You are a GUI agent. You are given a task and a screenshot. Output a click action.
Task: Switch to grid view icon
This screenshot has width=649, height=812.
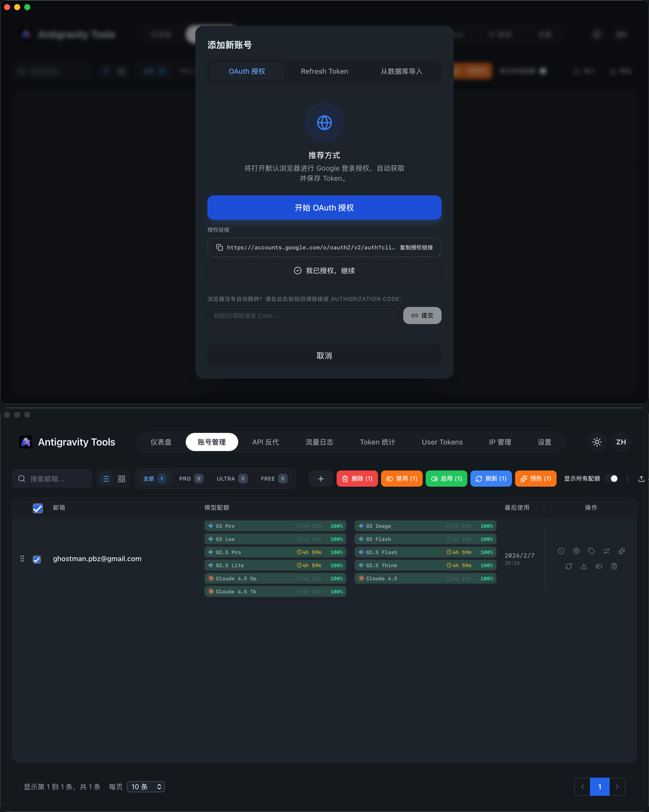tap(121, 478)
